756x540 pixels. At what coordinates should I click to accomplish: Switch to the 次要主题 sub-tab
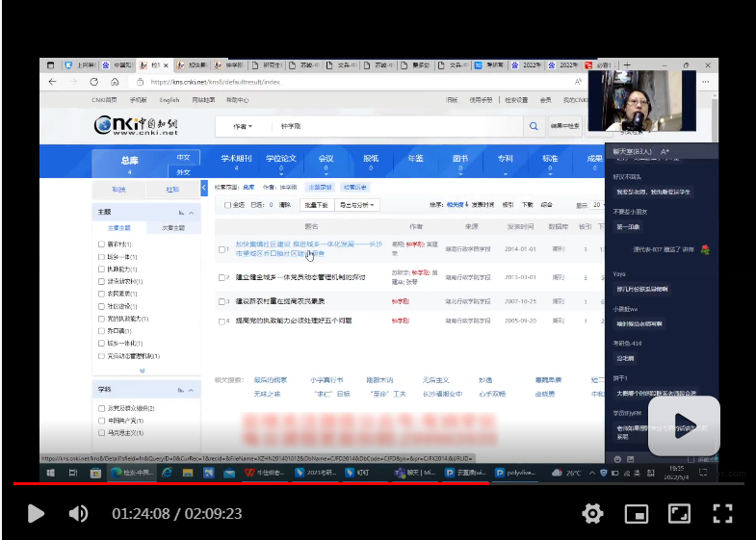173,228
